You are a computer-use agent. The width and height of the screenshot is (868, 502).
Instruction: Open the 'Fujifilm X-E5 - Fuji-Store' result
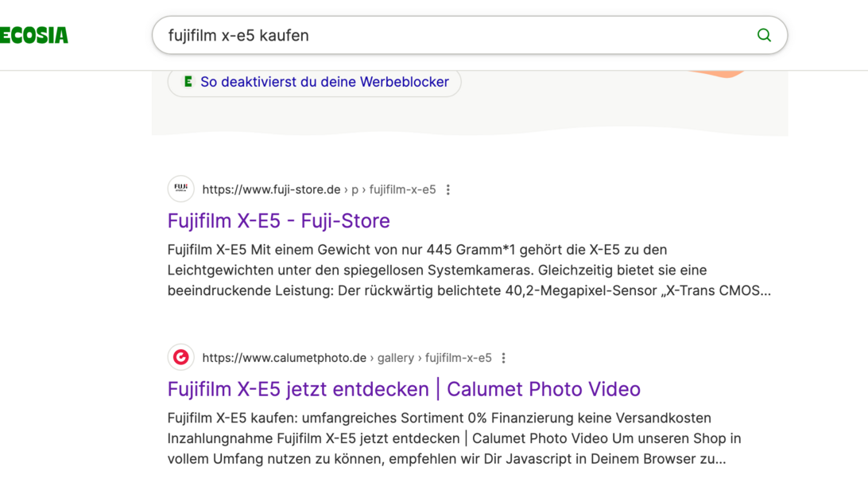tap(278, 220)
